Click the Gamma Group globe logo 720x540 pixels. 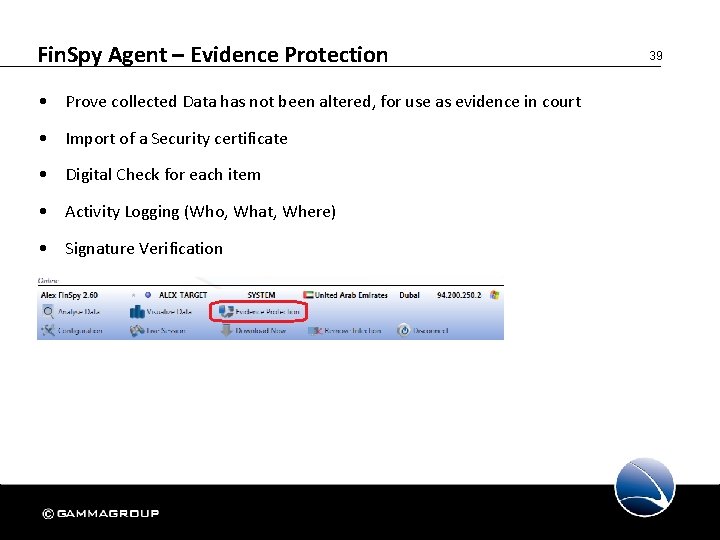645,487
